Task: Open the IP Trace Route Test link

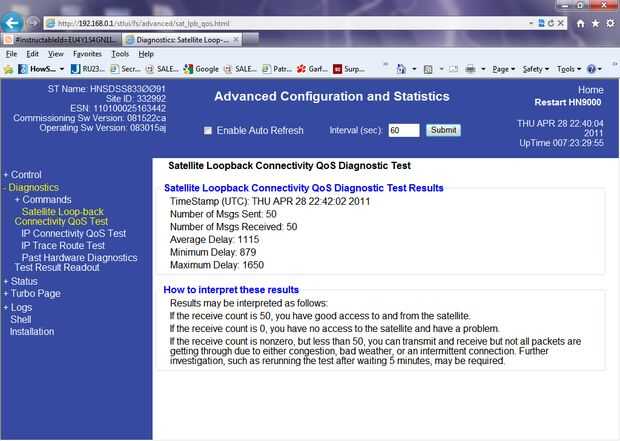Action: coord(63,246)
